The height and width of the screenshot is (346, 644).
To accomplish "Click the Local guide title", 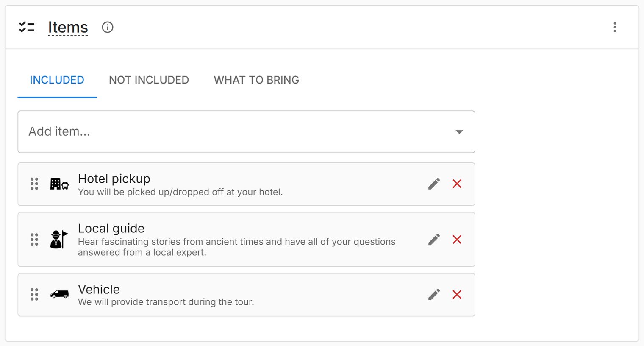I will pyautogui.click(x=111, y=229).
